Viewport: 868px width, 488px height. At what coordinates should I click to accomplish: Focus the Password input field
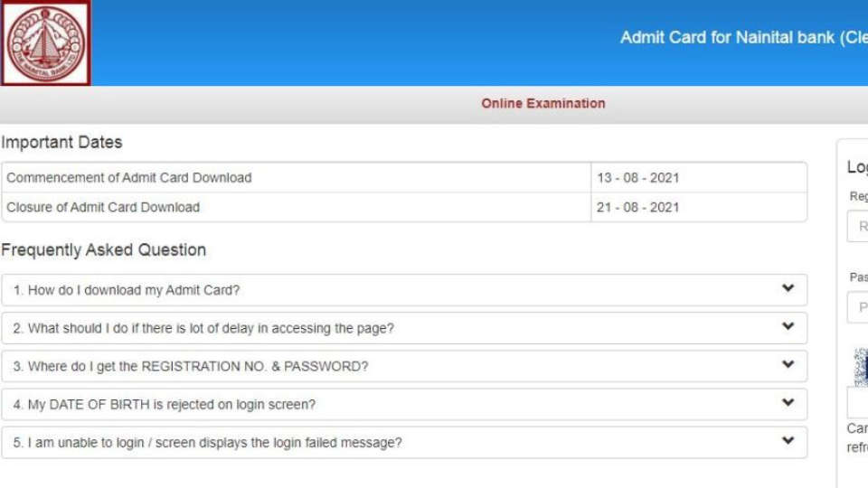(x=857, y=307)
